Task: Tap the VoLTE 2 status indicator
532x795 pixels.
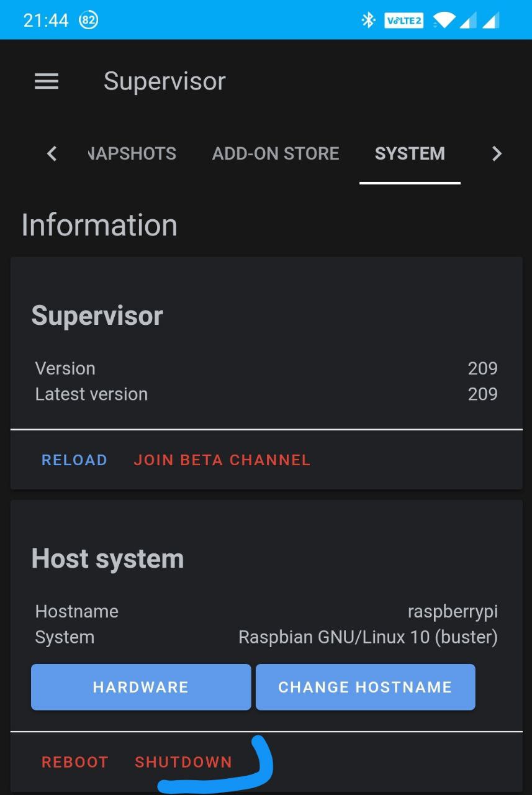Action: point(404,20)
